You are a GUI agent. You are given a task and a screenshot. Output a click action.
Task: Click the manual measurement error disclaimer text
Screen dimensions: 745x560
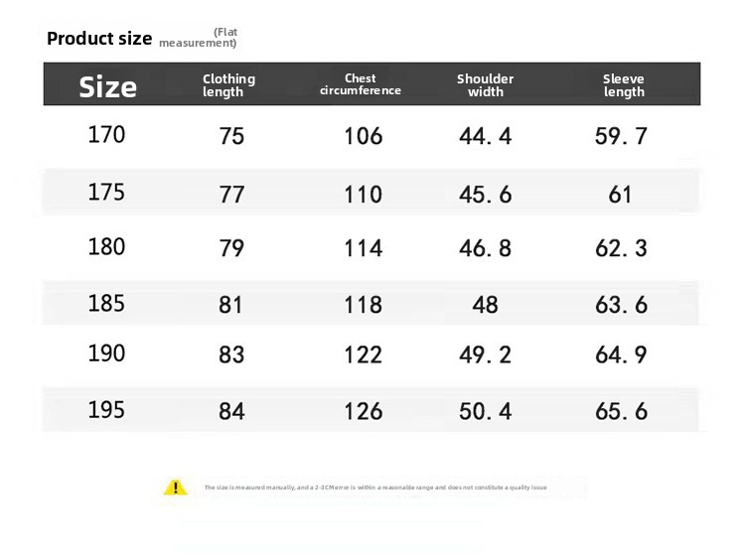[x=375, y=488]
